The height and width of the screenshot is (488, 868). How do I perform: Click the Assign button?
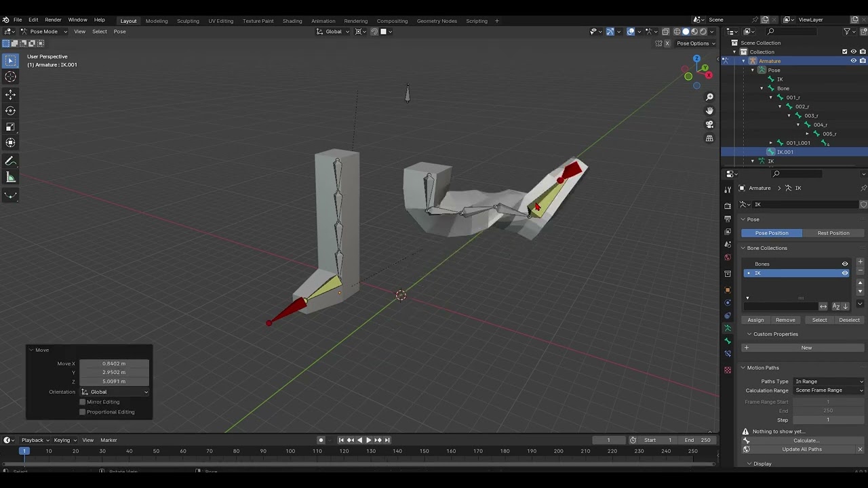[x=755, y=320]
